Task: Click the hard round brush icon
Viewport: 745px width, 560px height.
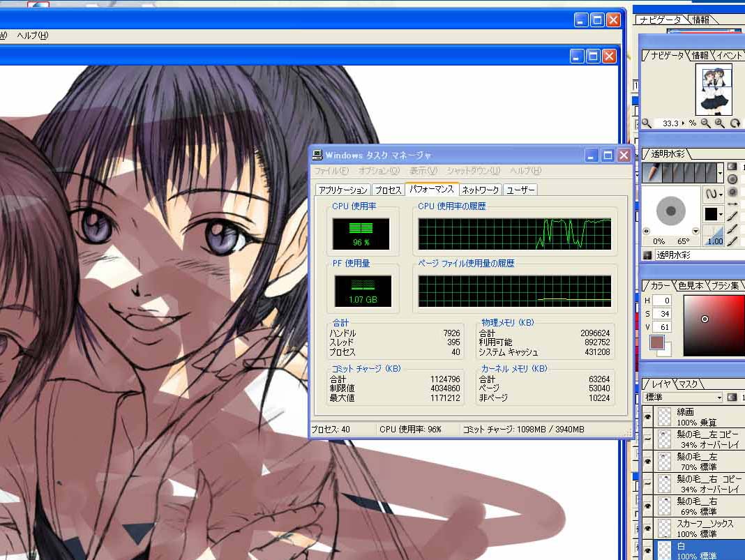Action: tap(732, 179)
